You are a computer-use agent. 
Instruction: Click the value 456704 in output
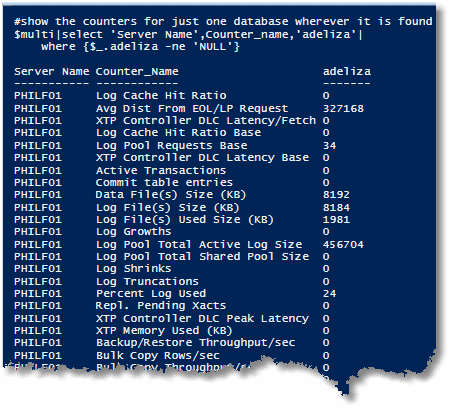click(x=343, y=245)
